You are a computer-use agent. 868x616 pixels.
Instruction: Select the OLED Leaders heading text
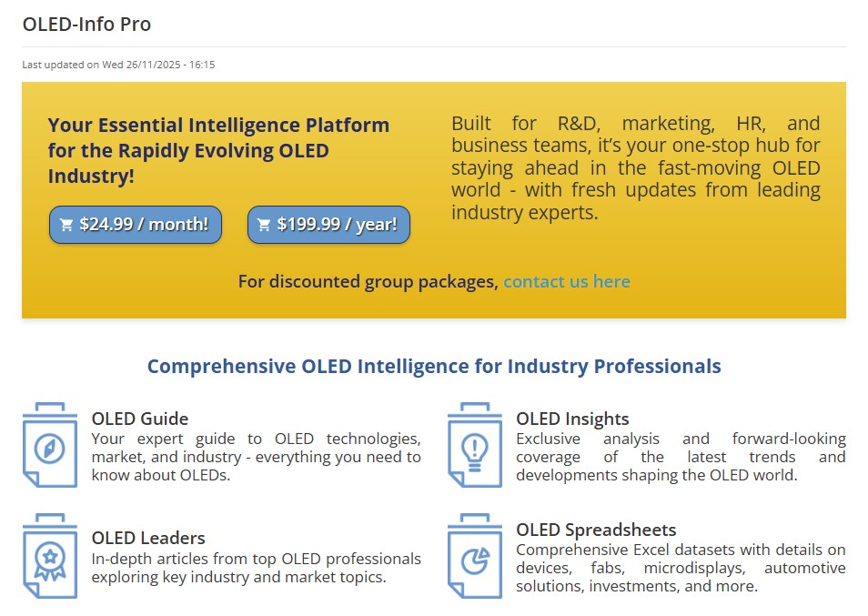(146, 538)
